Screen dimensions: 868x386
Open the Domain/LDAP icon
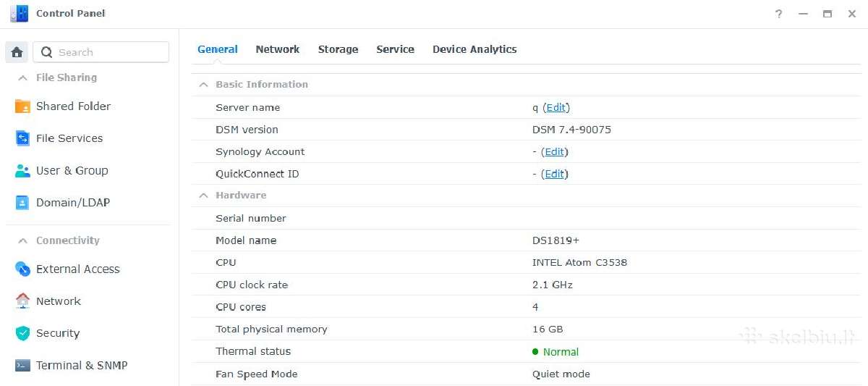tap(22, 203)
